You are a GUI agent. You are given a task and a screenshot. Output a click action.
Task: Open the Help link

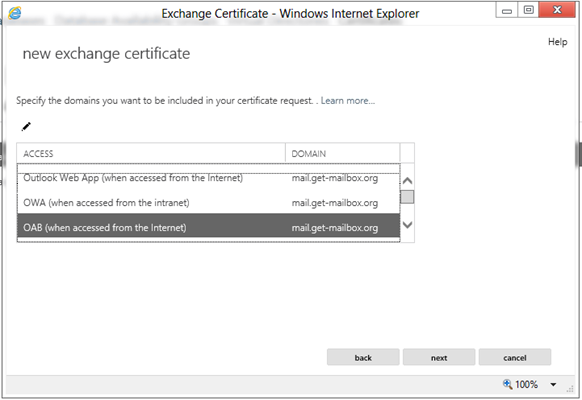pos(558,42)
